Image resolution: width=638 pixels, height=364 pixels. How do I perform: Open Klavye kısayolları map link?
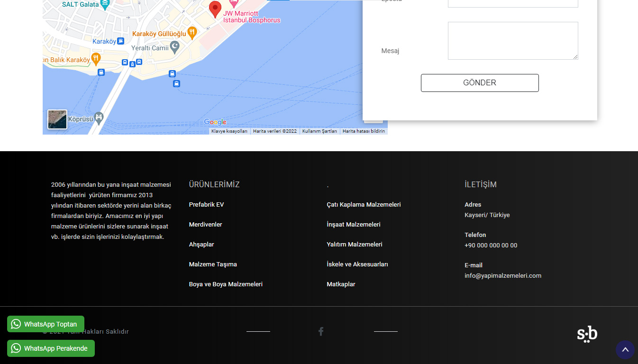coord(229,131)
